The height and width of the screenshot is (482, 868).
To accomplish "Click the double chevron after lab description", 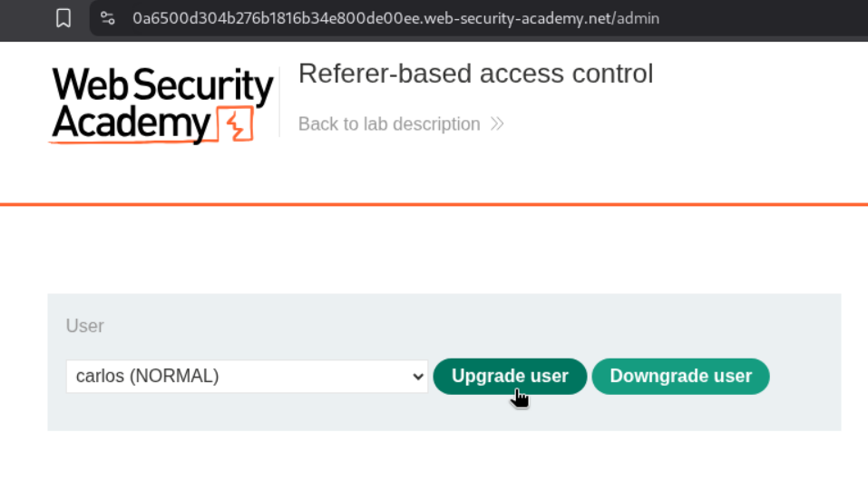I will (497, 124).
